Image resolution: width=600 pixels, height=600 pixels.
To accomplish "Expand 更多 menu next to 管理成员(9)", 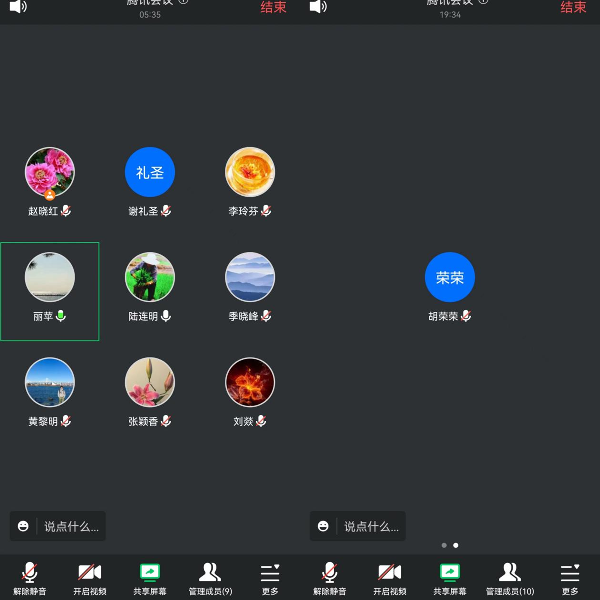I will click(x=270, y=577).
